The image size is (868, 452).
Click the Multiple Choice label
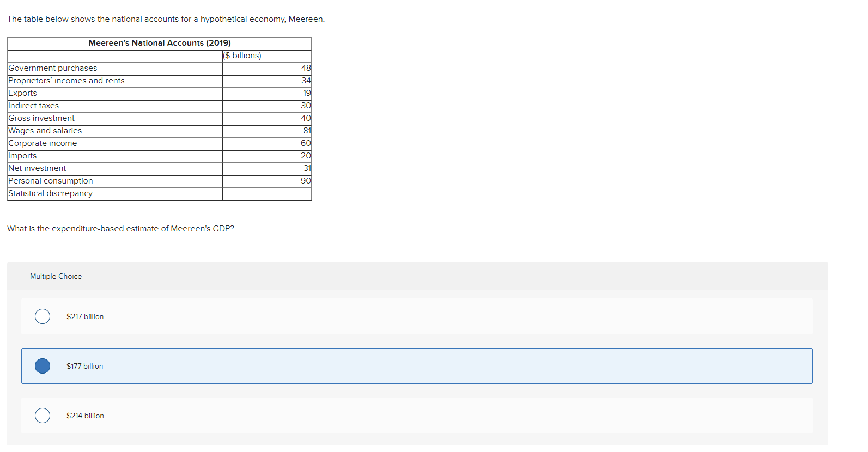[x=56, y=276]
